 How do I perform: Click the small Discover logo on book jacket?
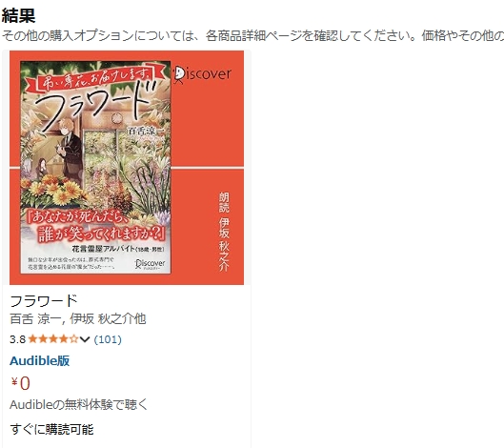(151, 264)
